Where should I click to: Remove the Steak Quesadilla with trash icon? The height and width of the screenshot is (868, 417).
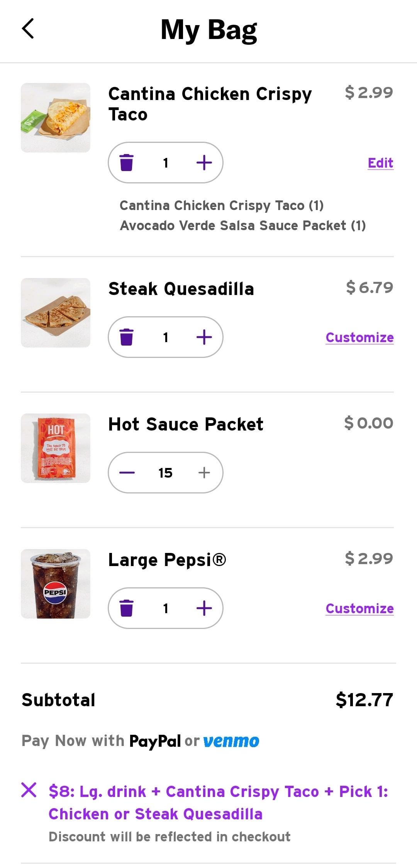point(126,337)
